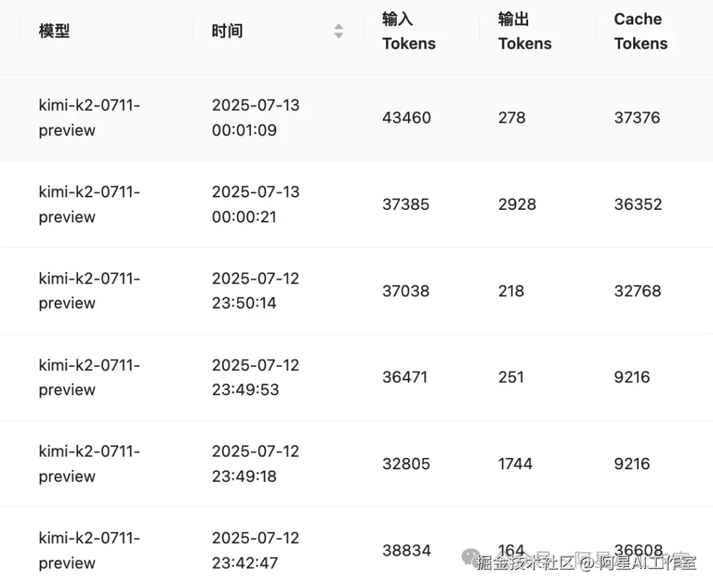Click output tokens value 2928

pyautogui.click(x=517, y=205)
